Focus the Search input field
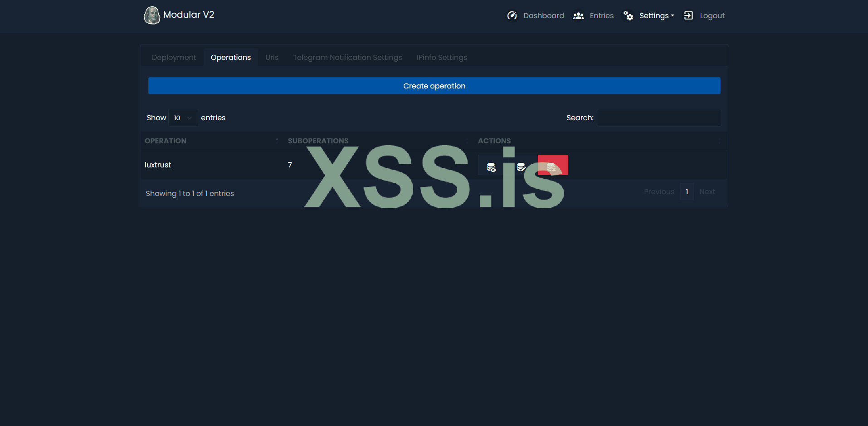Screen dimensions: 868x426 659,118
